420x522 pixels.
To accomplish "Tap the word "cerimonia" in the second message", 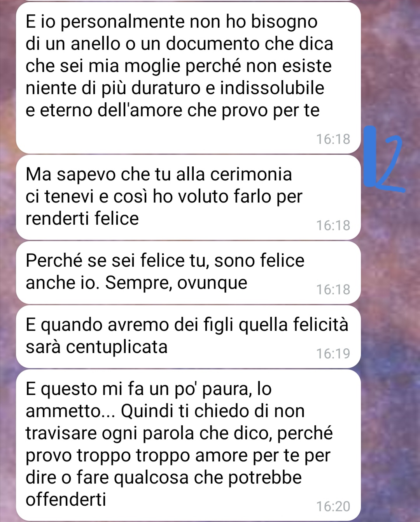I will click(x=251, y=174).
